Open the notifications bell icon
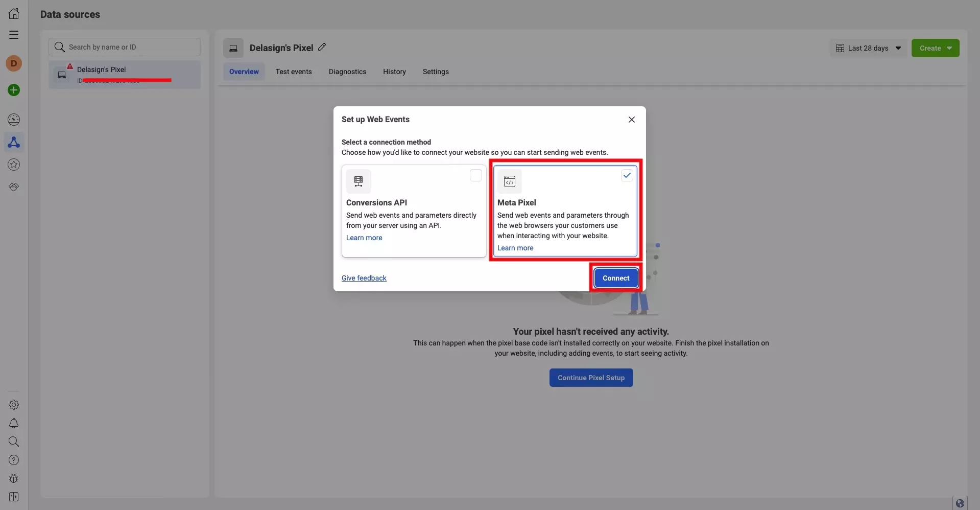 click(x=14, y=423)
